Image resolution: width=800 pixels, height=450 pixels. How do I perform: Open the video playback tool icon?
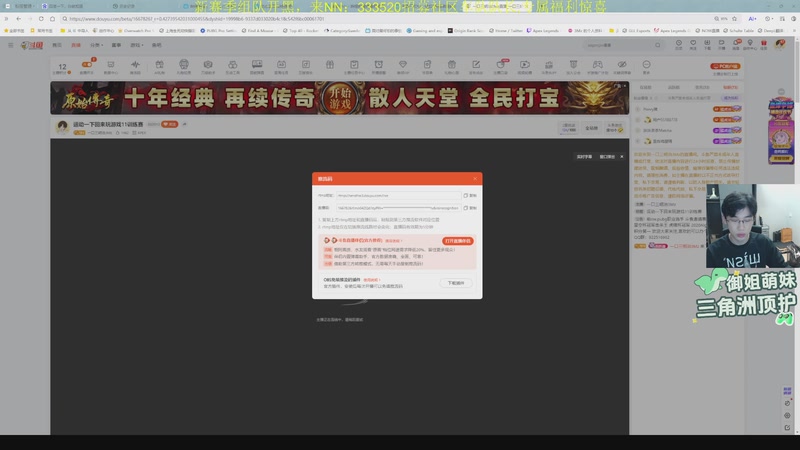coord(524,67)
